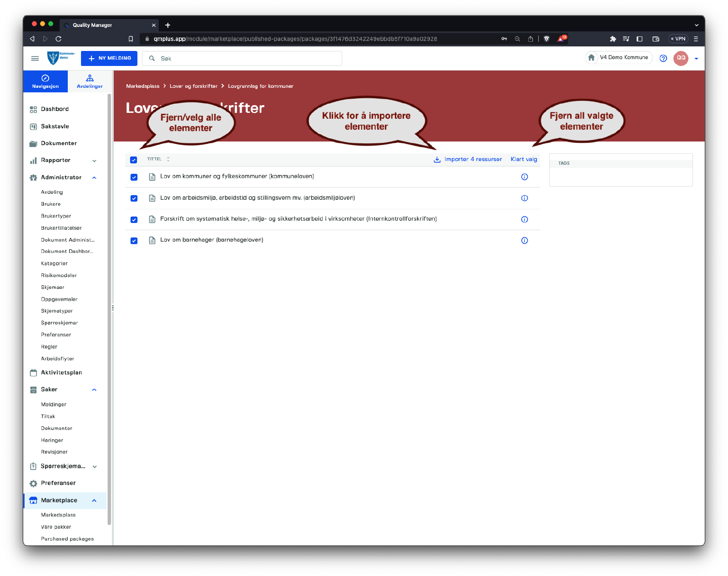Viewport: 728px width, 576px height.
Task: Click the import download icon
Action: point(437,160)
